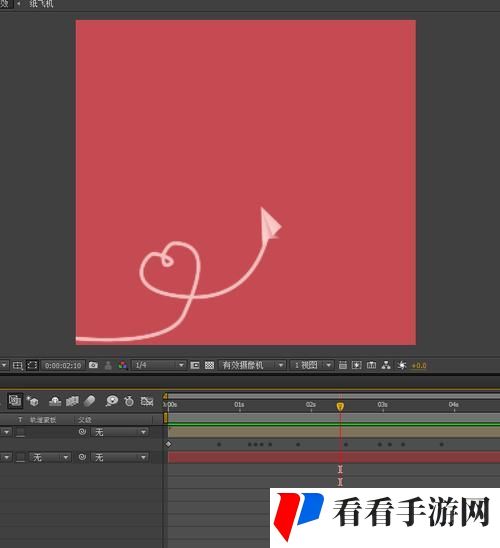The width and height of the screenshot is (500, 548).
Task: Click the arrow left of 纸飞机 tab
Action: point(19,4)
